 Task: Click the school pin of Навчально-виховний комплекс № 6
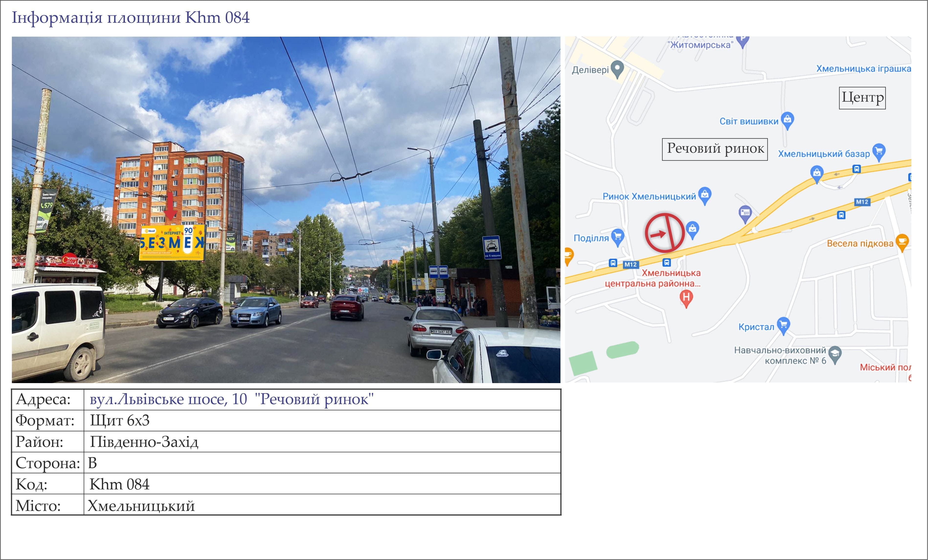point(835,355)
